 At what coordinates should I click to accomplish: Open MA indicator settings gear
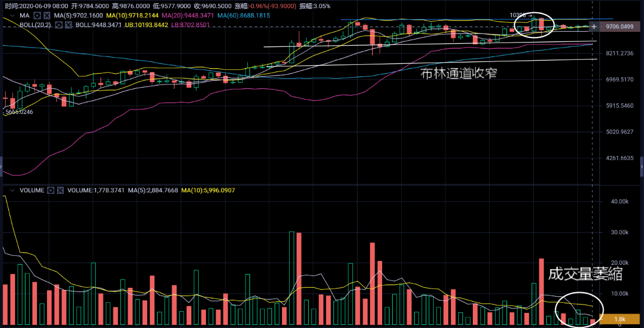click(x=36, y=16)
